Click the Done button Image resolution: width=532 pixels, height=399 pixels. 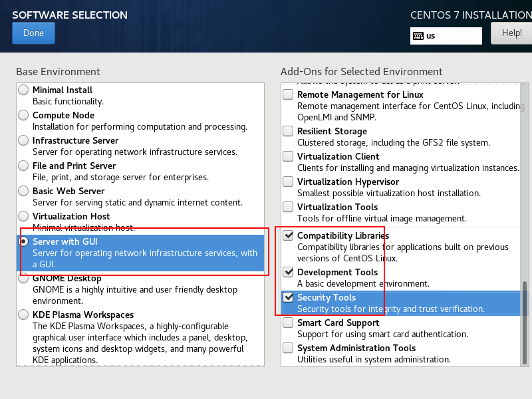click(33, 33)
